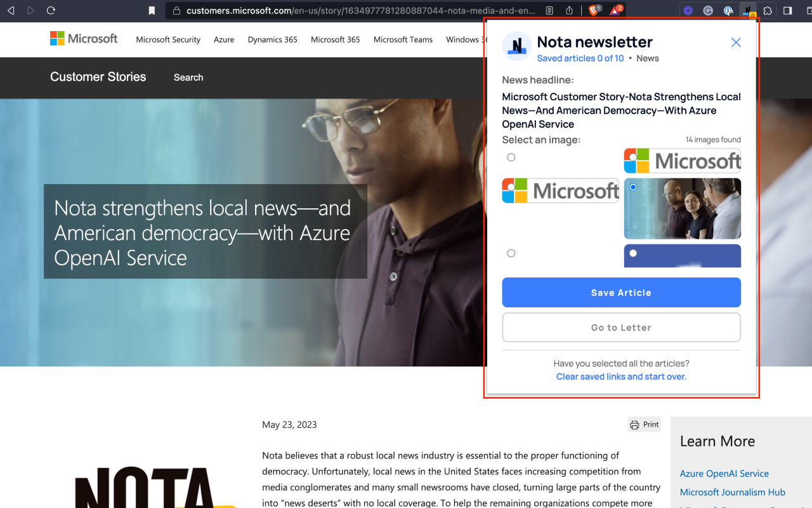Choose the bottom-left empty image radio
Viewport: 812px width, 508px height.
(511, 253)
